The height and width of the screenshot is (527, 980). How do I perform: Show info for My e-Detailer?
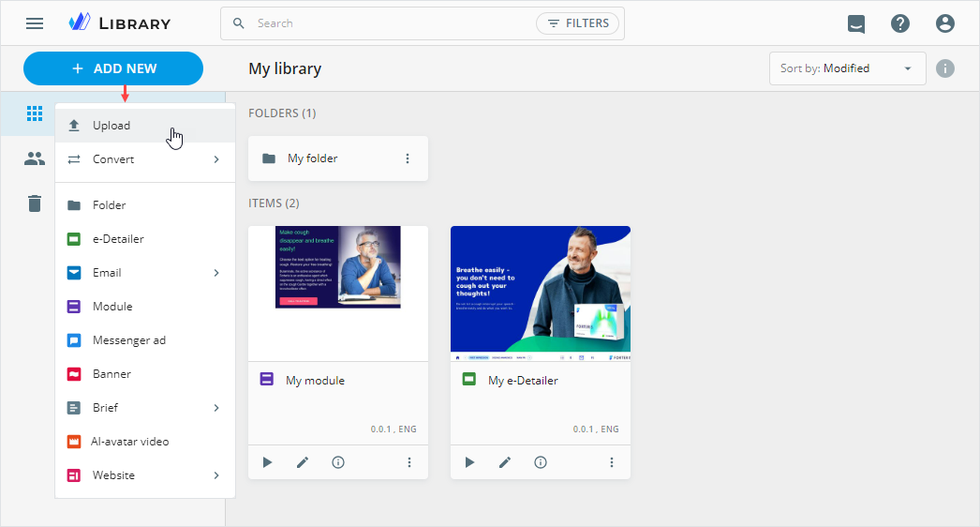(541, 462)
